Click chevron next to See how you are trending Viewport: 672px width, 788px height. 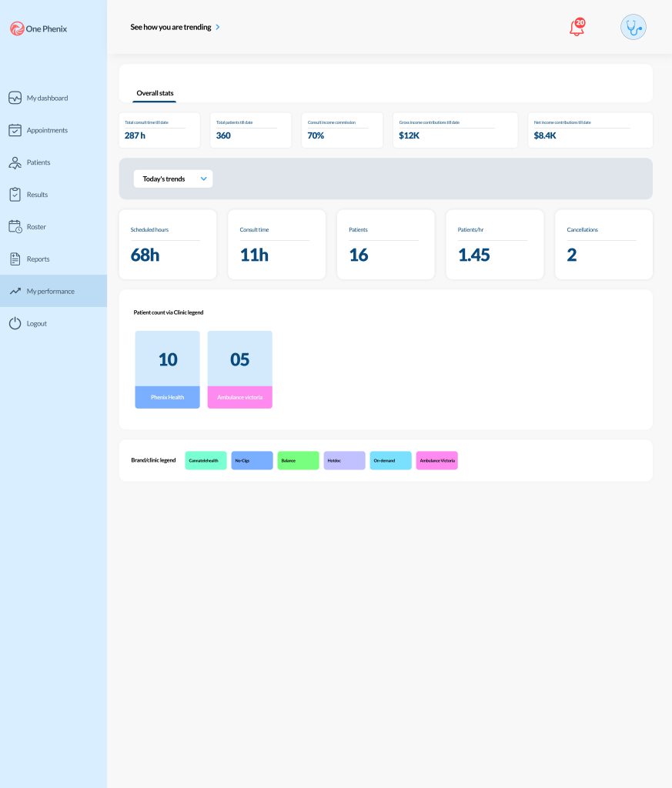(x=218, y=27)
